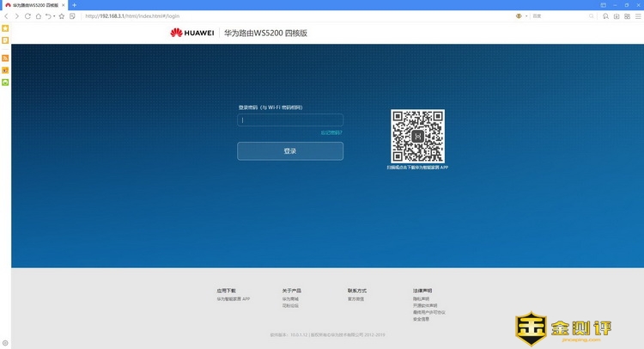Click the browser back arrow
This screenshot has height=349, width=644.
coord(7,16)
